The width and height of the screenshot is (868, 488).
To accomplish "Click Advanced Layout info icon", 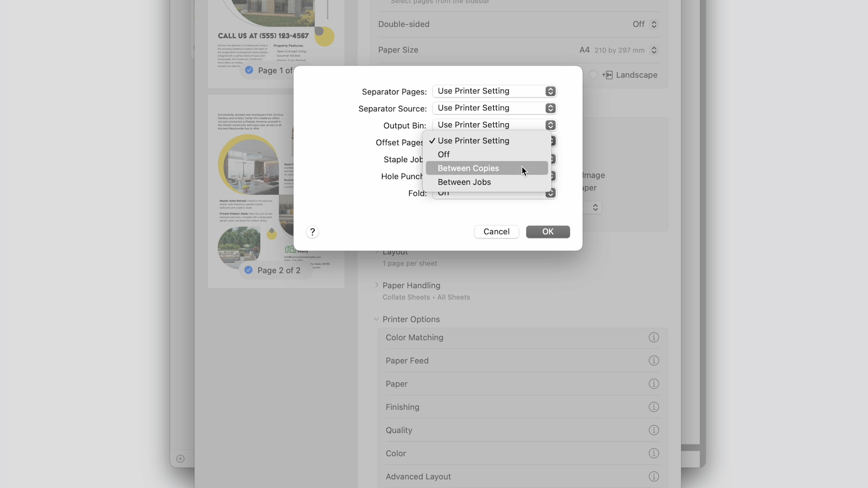I will (x=654, y=477).
